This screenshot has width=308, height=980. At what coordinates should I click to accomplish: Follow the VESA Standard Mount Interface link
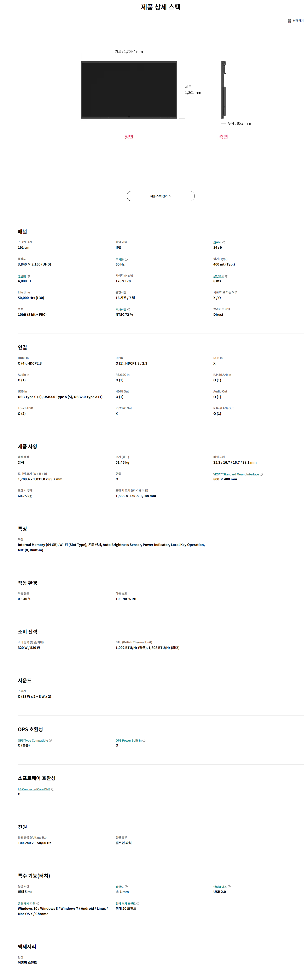236,474
